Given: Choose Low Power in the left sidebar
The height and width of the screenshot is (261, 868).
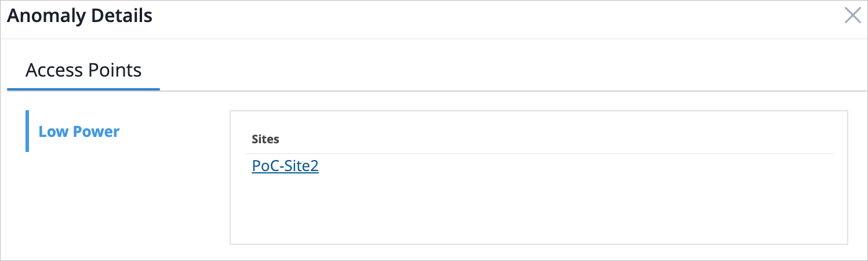Looking at the screenshot, I should click(79, 132).
